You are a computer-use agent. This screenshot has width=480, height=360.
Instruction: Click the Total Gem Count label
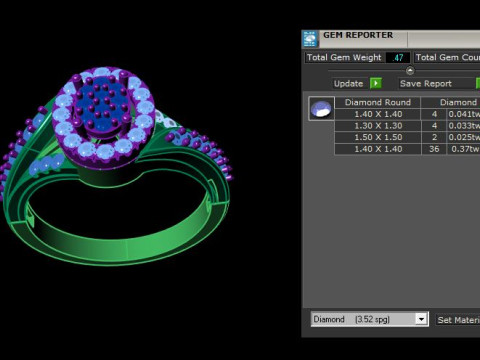[x=447, y=57]
